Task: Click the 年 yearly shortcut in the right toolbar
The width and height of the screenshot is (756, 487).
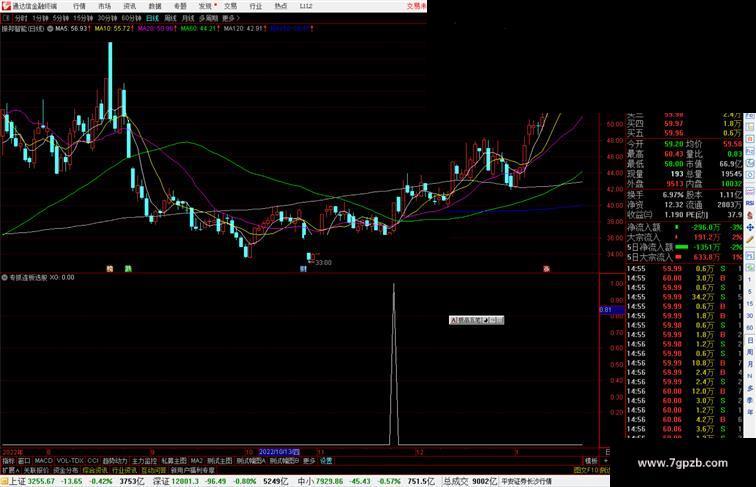Action: pyautogui.click(x=750, y=412)
